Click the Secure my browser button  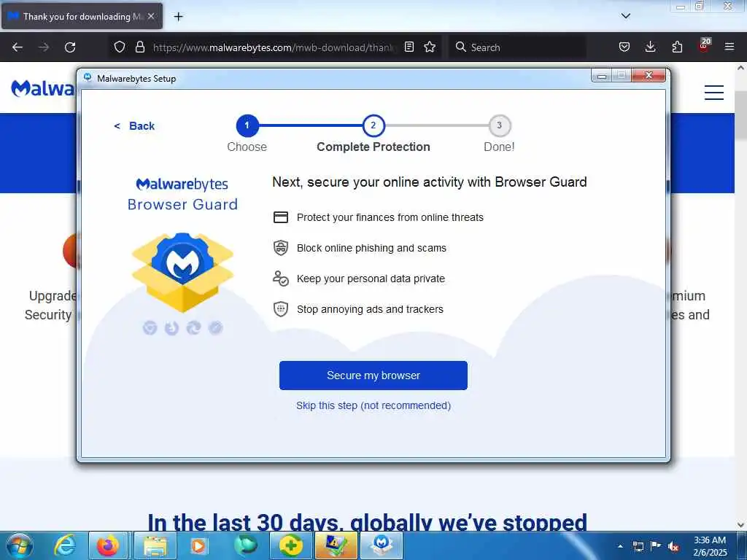pos(373,376)
